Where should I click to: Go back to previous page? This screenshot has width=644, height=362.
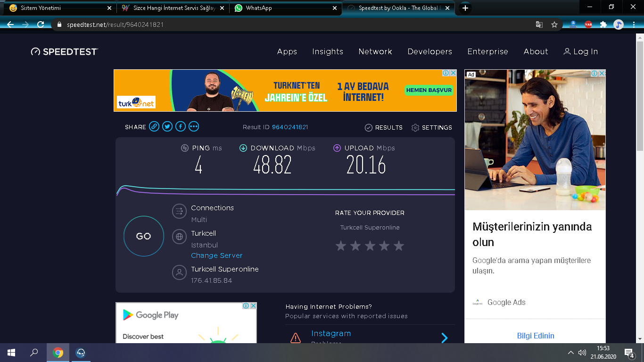coord(10,25)
